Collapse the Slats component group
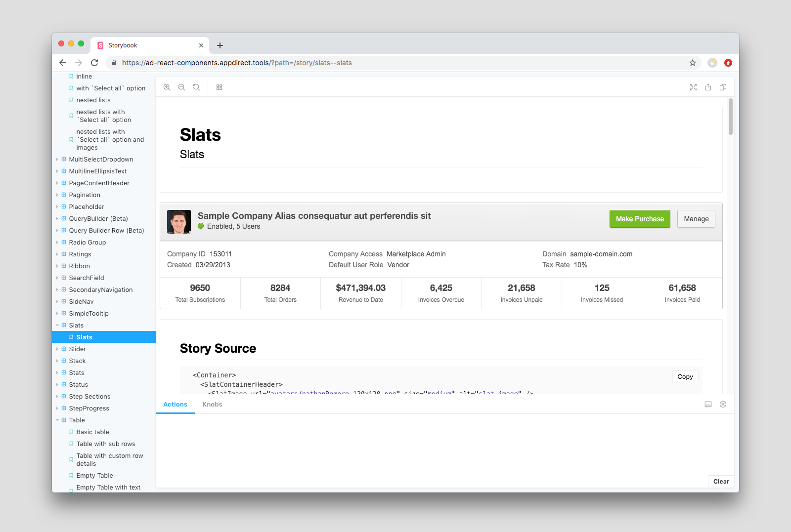The height and width of the screenshot is (532, 791). pyautogui.click(x=76, y=325)
